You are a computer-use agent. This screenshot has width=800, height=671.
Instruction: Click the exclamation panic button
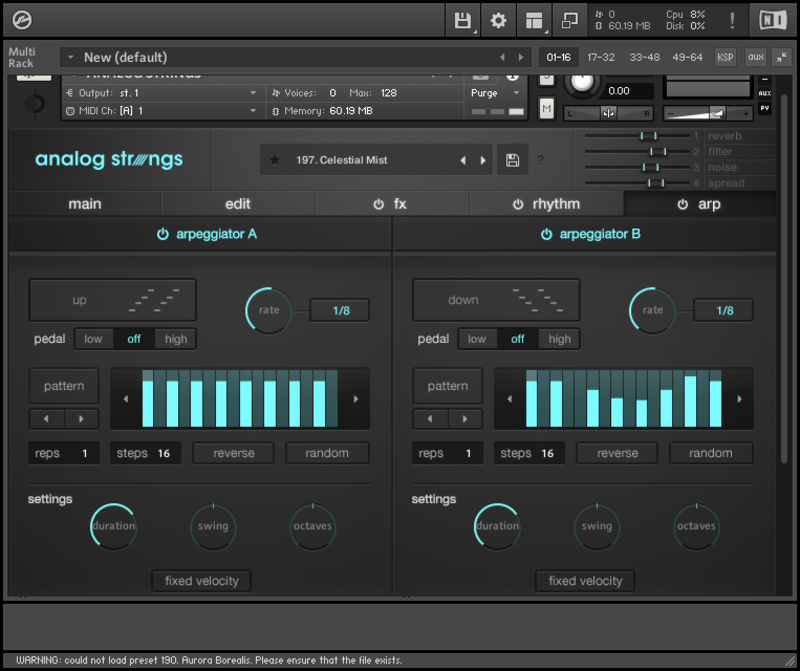732,20
